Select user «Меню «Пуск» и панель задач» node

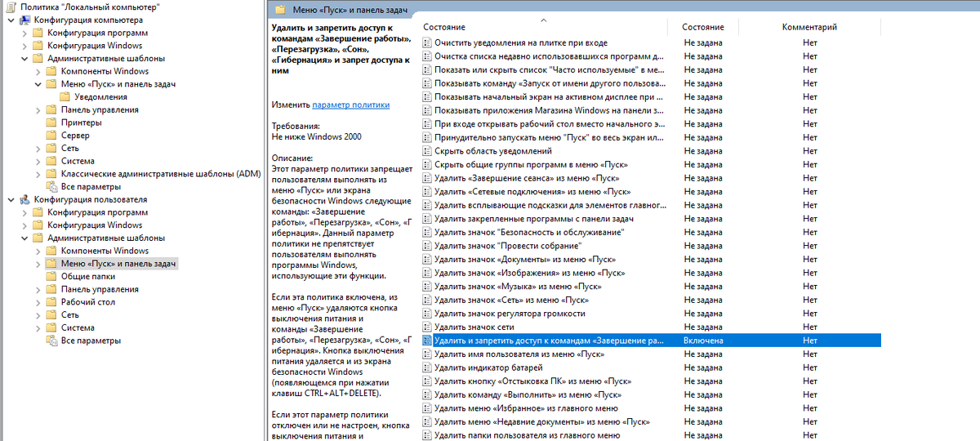point(118,264)
